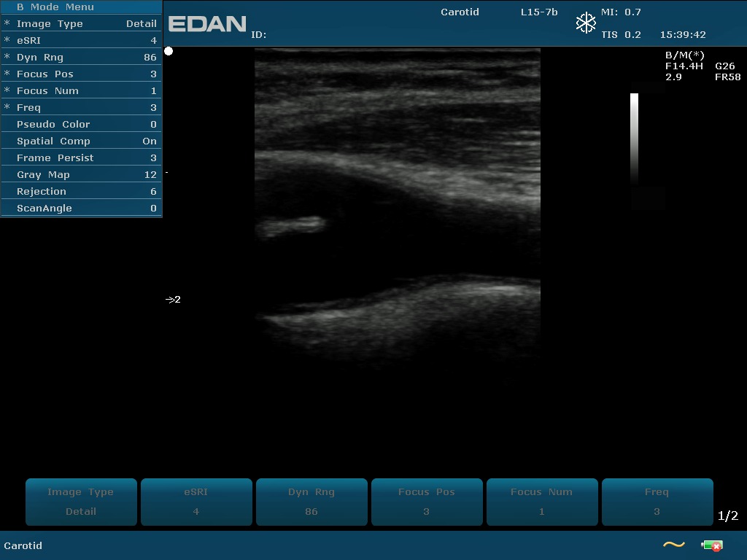The width and height of the screenshot is (747, 560).
Task: Select the Dyn Rng menu row
Action: click(x=81, y=58)
